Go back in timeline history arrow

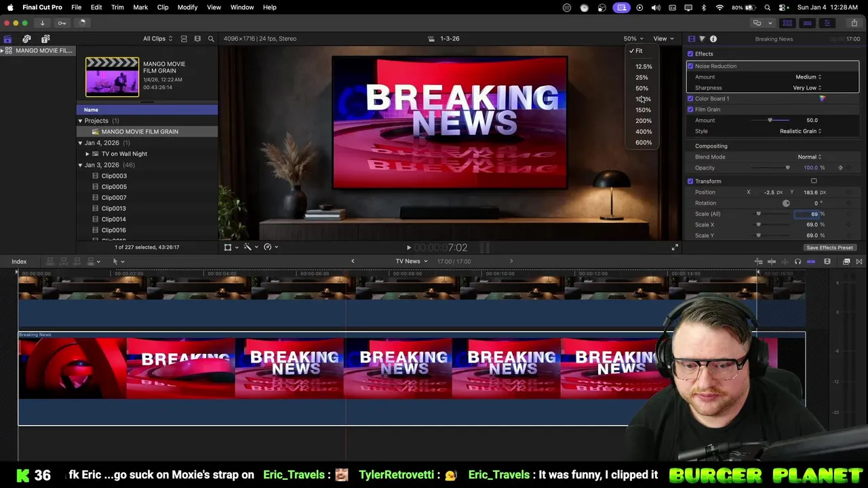coord(353,262)
